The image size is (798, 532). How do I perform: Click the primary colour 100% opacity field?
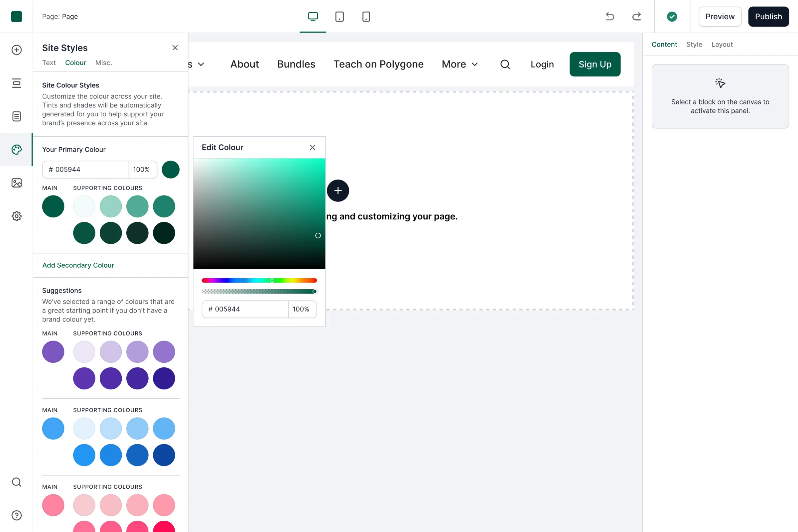[x=143, y=170]
